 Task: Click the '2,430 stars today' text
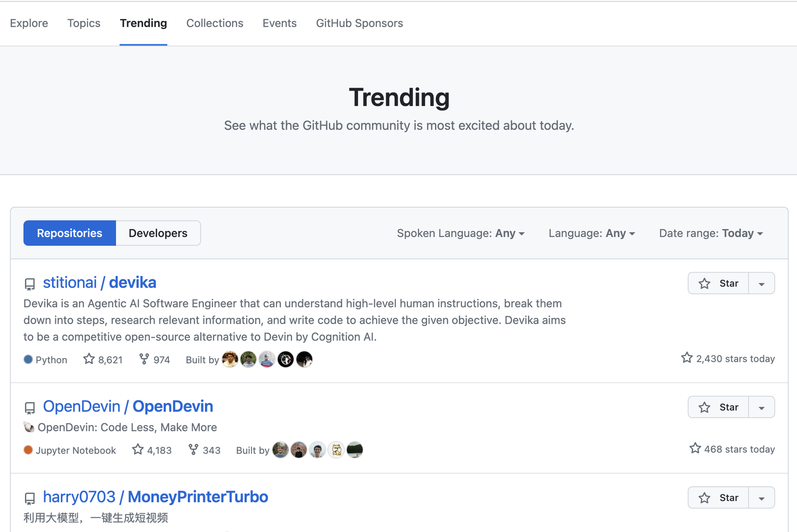pyautogui.click(x=735, y=359)
